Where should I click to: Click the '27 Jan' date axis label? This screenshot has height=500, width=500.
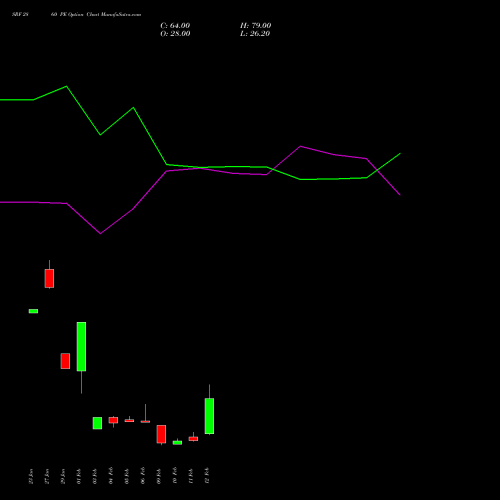click(47, 476)
